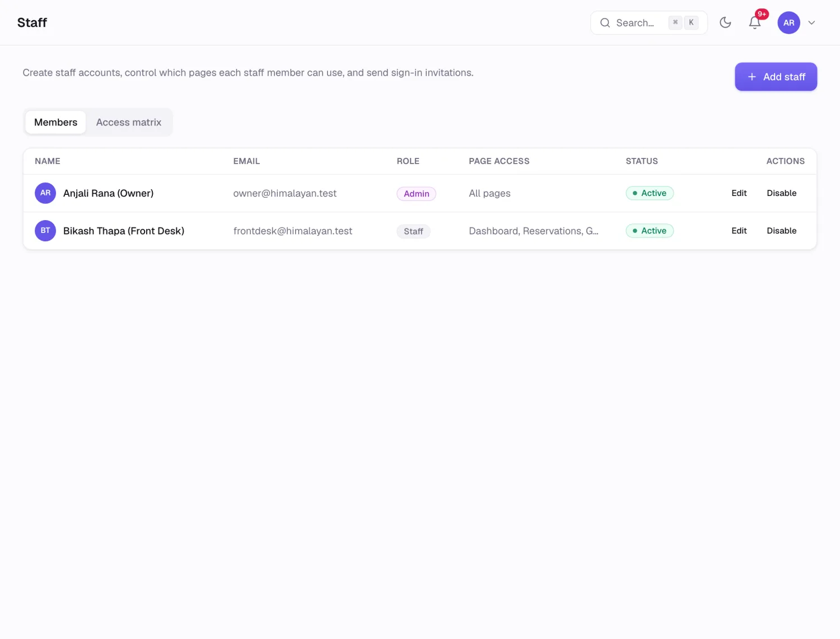This screenshot has width=840, height=639.
Task: Edit Bikash Thapa's account
Action: 739,231
